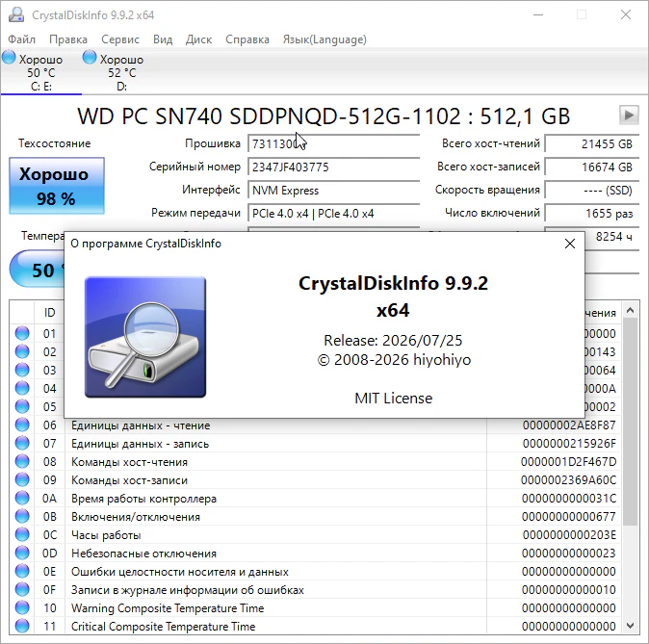Screen dimensions: 649x644
Task: Click the Release: 2026/07/25 text
Action: pos(393,340)
